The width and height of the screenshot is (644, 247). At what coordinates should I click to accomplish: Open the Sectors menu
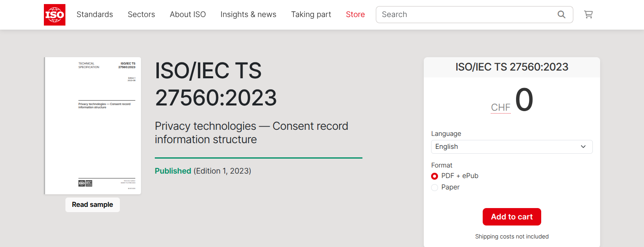point(141,15)
